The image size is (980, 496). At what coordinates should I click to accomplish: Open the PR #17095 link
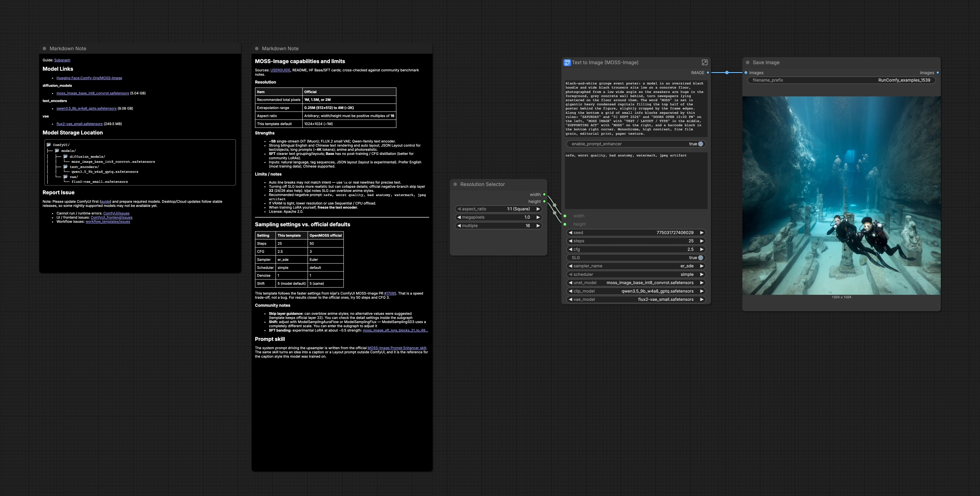pos(390,293)
